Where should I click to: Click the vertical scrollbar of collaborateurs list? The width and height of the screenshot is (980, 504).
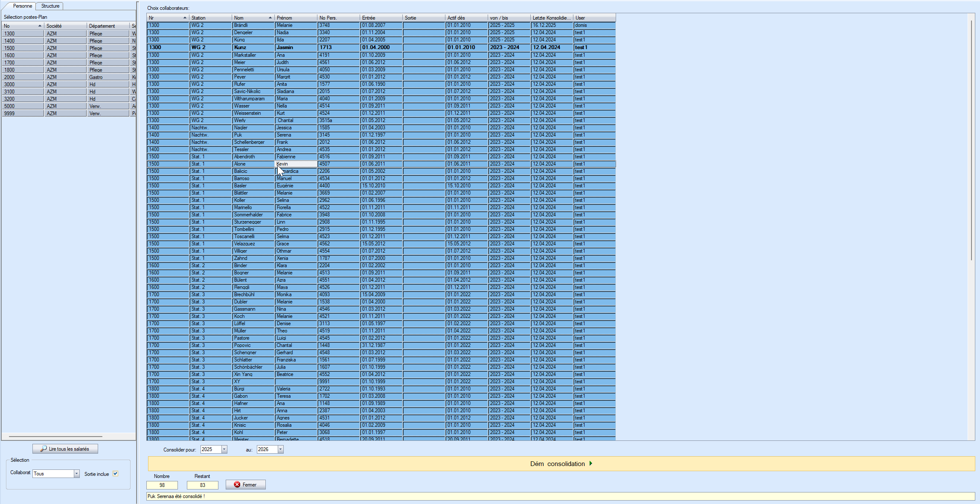coord(972,141)
